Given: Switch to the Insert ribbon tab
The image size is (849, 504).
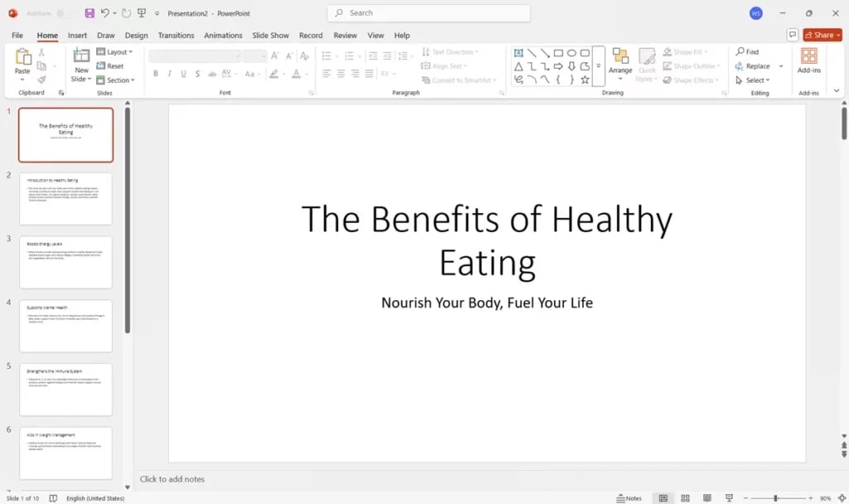Looking at the screenshot, I should tap(78, 36).
